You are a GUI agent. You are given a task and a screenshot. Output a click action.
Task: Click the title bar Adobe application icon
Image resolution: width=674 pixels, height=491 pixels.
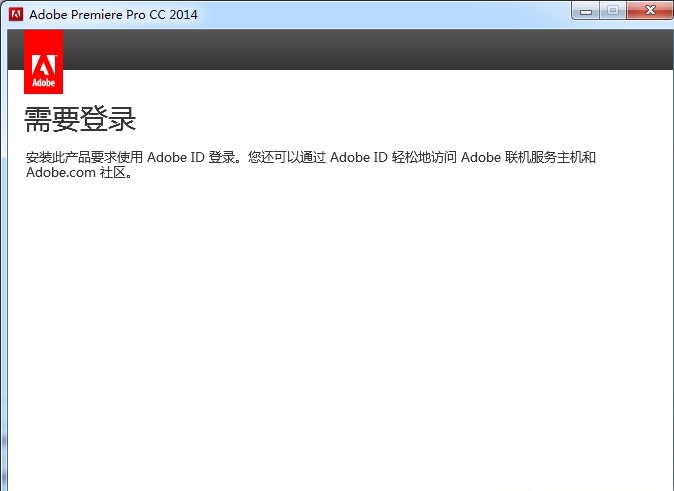(16, 14)
